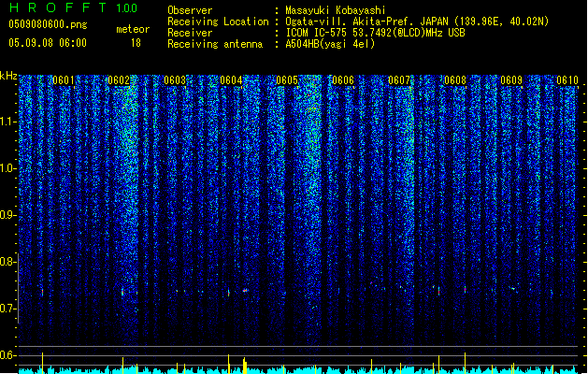Image resolution: width=588 pixels, height=374 pixels.
Task: Click the 0.8 kHz axis label
Action: [7, 262]
